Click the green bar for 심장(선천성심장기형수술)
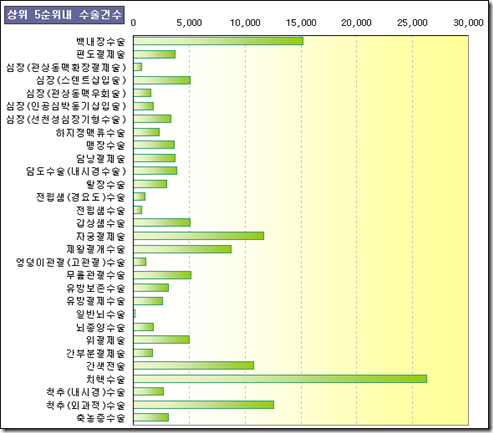 152,119
